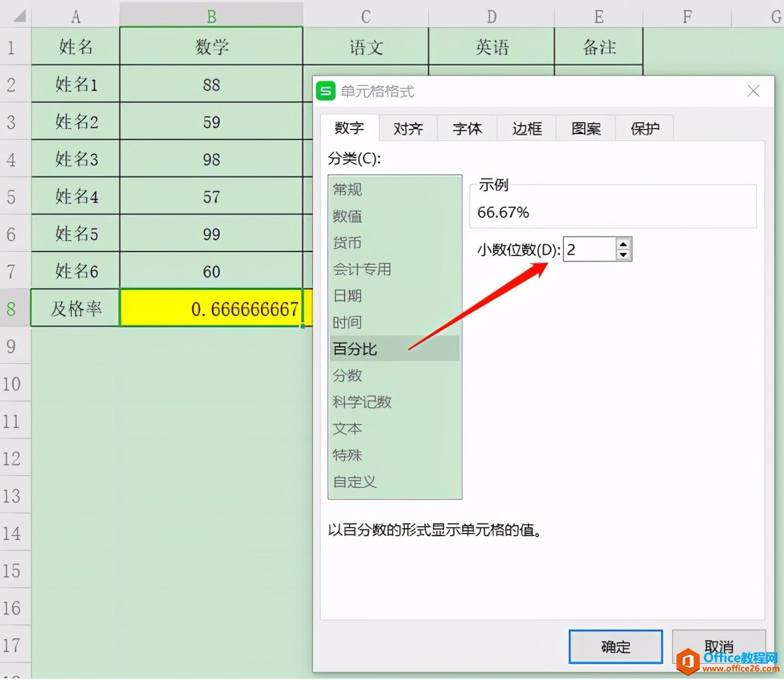Select the 特殊 category
The height and width of the screenshot is (680, 784).
(395, 456)
